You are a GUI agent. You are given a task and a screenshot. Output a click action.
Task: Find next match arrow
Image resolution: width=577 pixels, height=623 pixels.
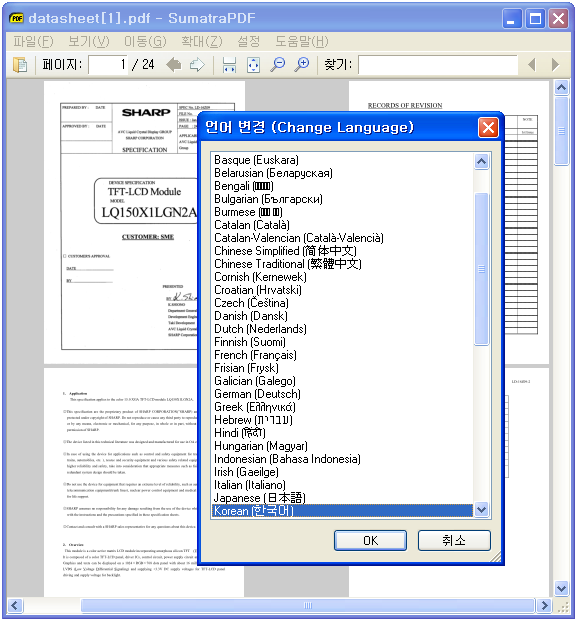tap(556, 64)
